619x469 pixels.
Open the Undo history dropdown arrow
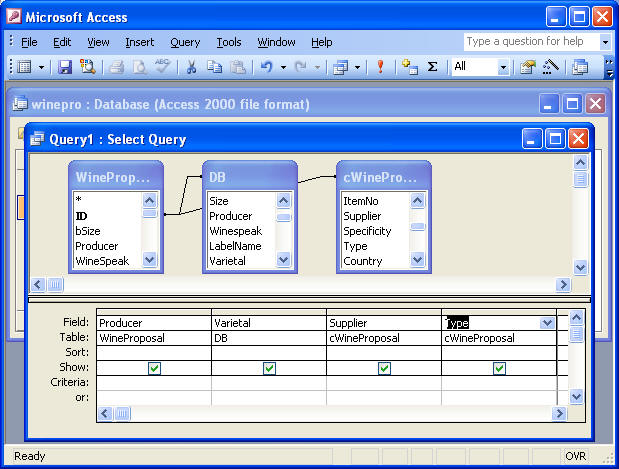point(283,67)
